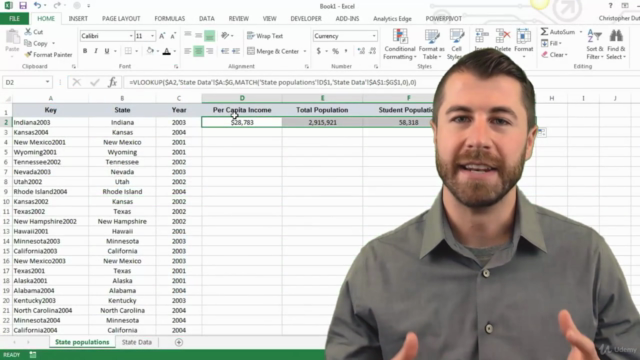The width and height of the screenshot is (640, 360).
Task: Click the Undo arrow icon
Action: (37, 5)
